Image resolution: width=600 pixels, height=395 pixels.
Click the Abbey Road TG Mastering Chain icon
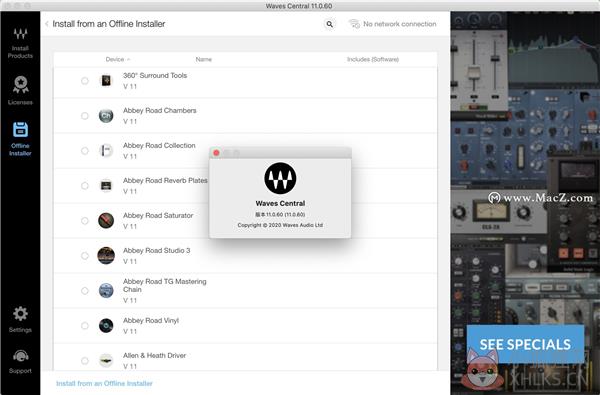pos(106,291)
